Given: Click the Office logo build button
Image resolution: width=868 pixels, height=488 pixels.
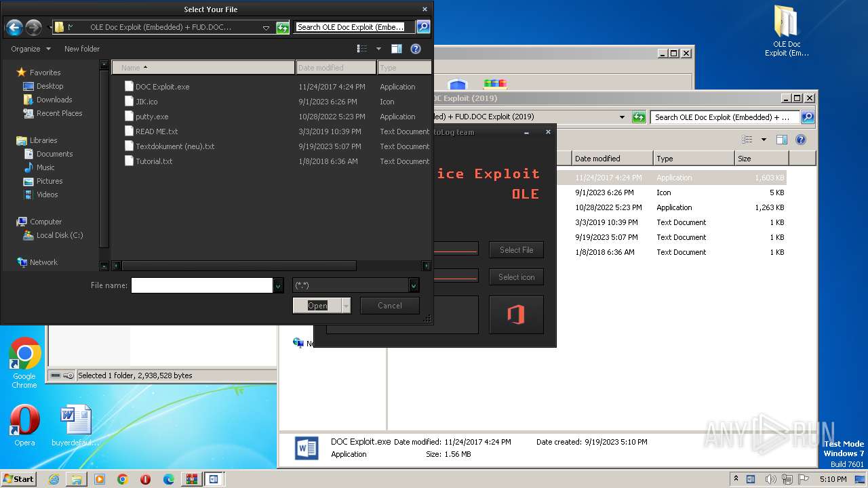Looking at the screenshot, I should pos(516,314).
